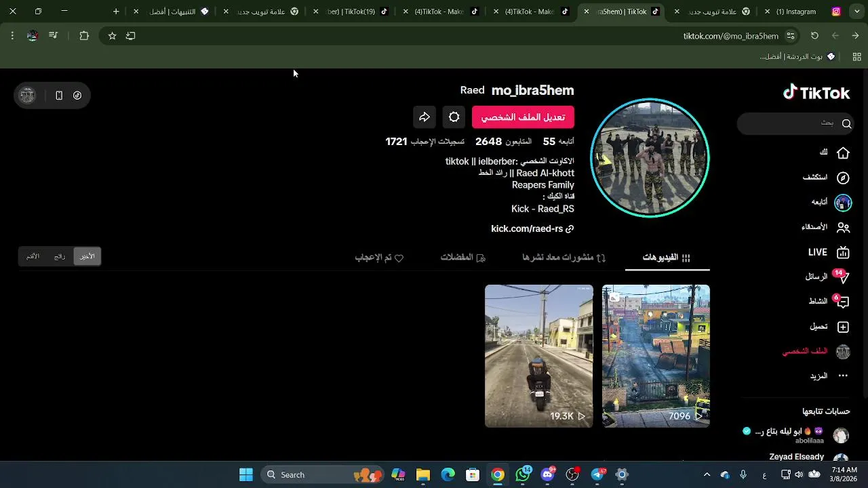This screenshot has width=868, height=488.
Task: Click the profile settings gear button
Action: tap(454, 117)
